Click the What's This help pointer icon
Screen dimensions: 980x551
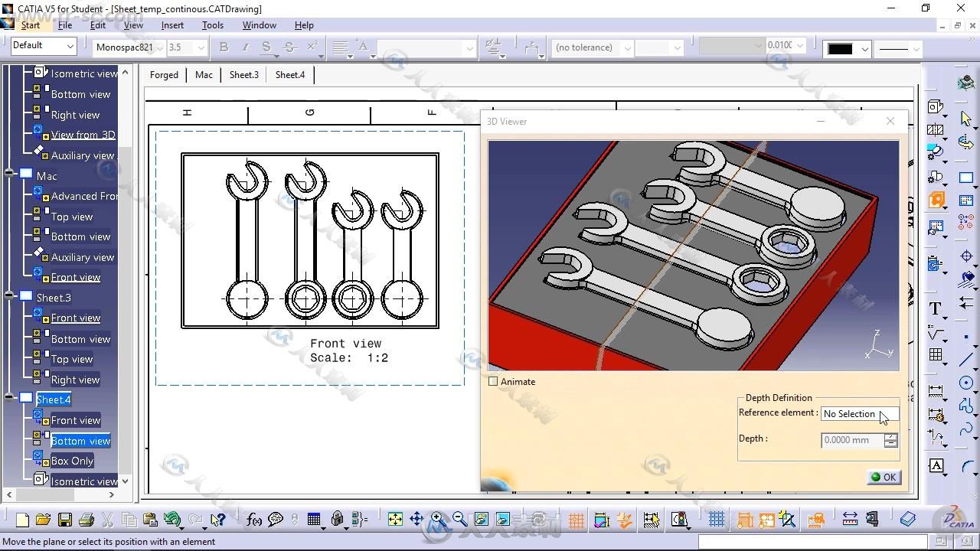(x=218, y=520)
